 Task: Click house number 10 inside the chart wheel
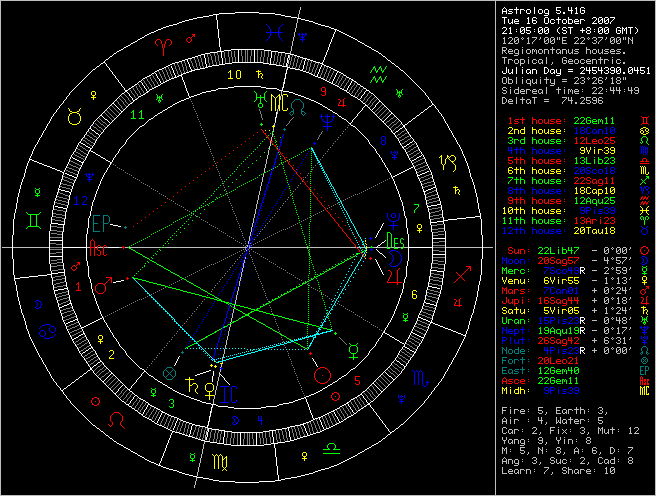[x=233, y=74]
